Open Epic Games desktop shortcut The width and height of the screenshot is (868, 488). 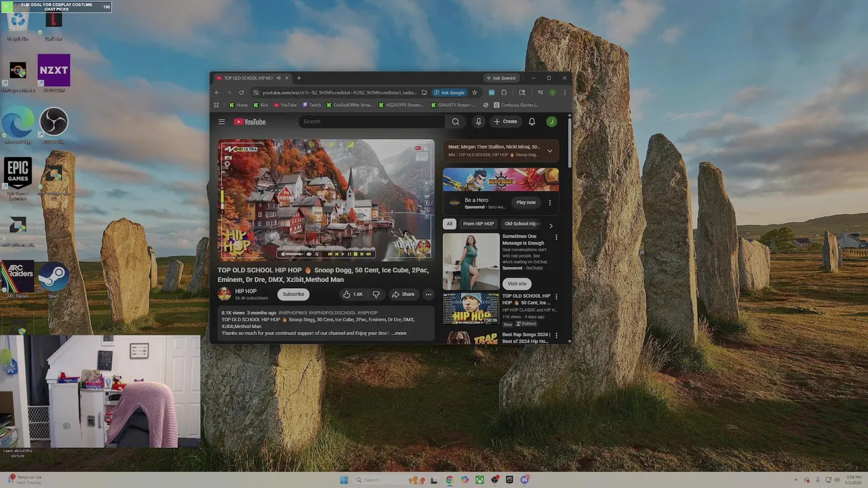(x=18, y=179)
